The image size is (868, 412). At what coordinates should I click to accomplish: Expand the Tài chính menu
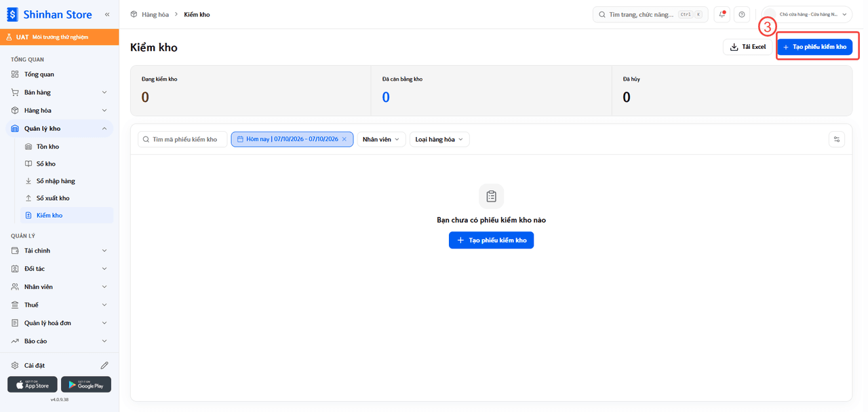[x=60, y=250]
